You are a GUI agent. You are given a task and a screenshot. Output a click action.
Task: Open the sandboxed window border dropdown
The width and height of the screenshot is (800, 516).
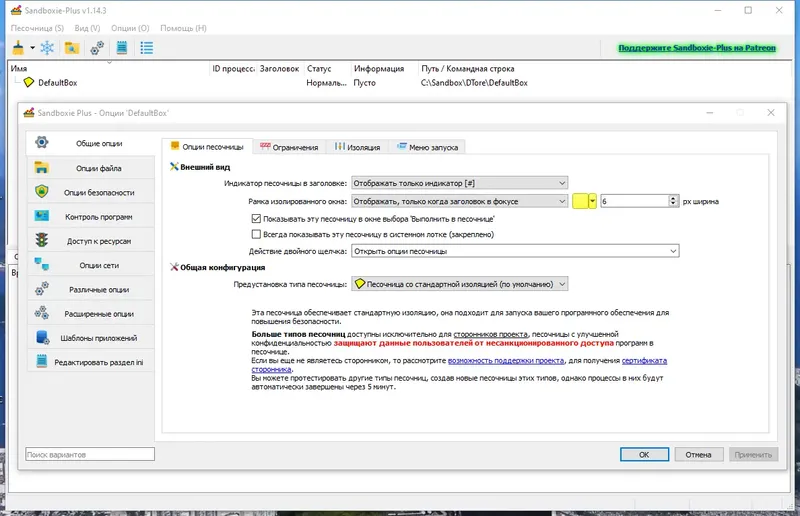click(x=459, y=201)
